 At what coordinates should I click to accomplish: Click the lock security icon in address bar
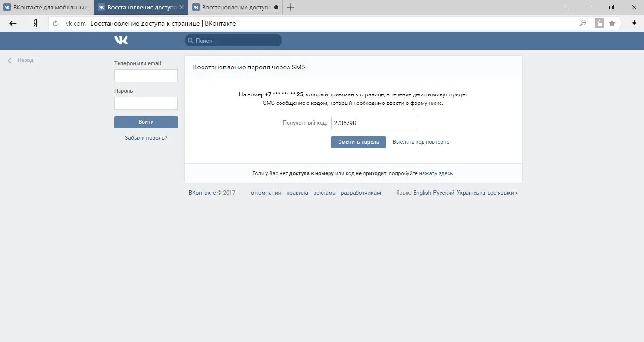click(x=599, y=23)
